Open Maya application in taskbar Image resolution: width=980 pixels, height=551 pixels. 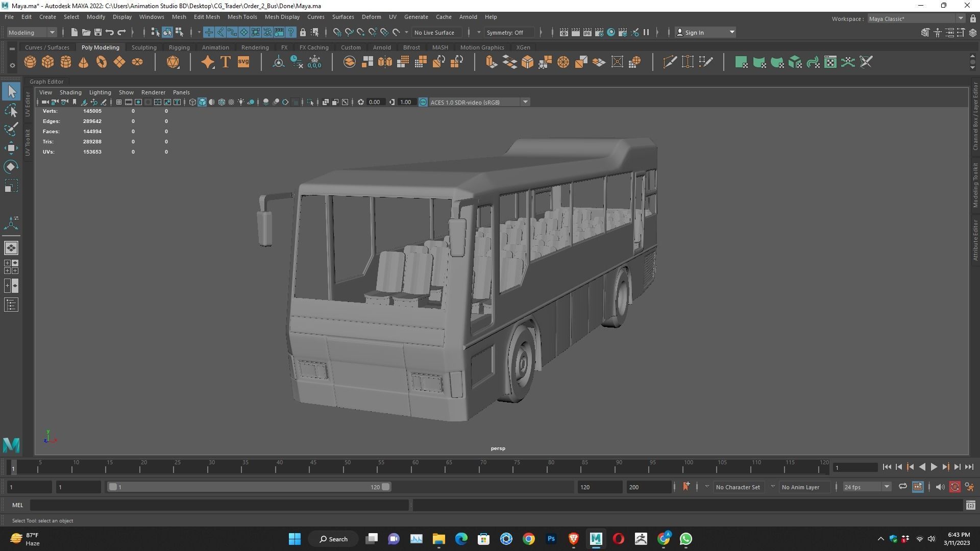pos(596,539)
